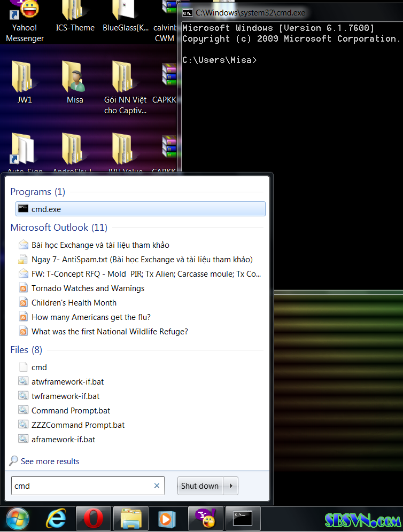This screenshot has width=403, height=532.
Task: Open Command Prompt.bat file result
Action: 71,410
